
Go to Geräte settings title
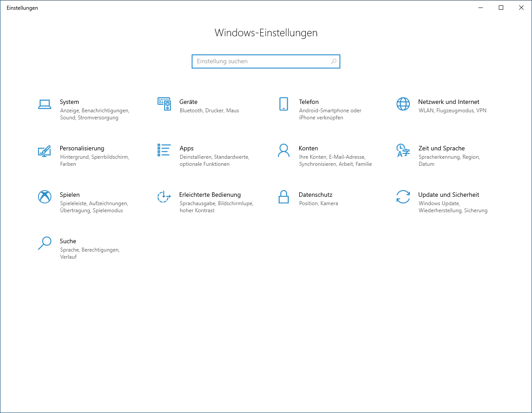coord(189,102)
